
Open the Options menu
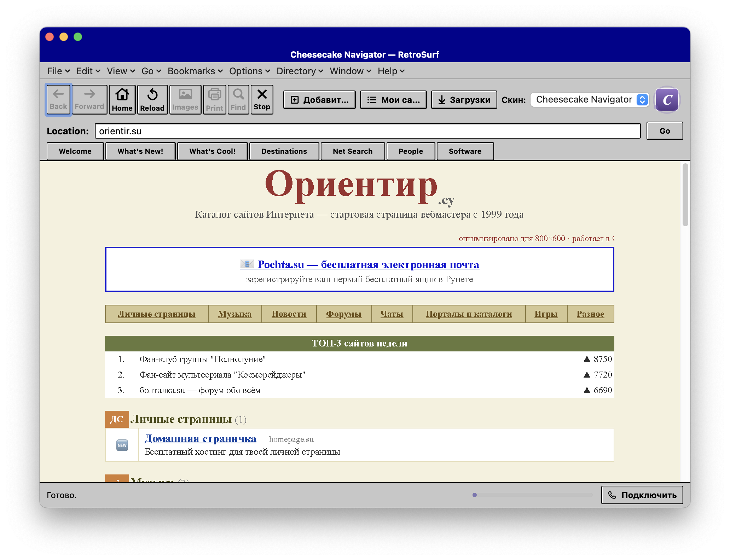(250, 71)
